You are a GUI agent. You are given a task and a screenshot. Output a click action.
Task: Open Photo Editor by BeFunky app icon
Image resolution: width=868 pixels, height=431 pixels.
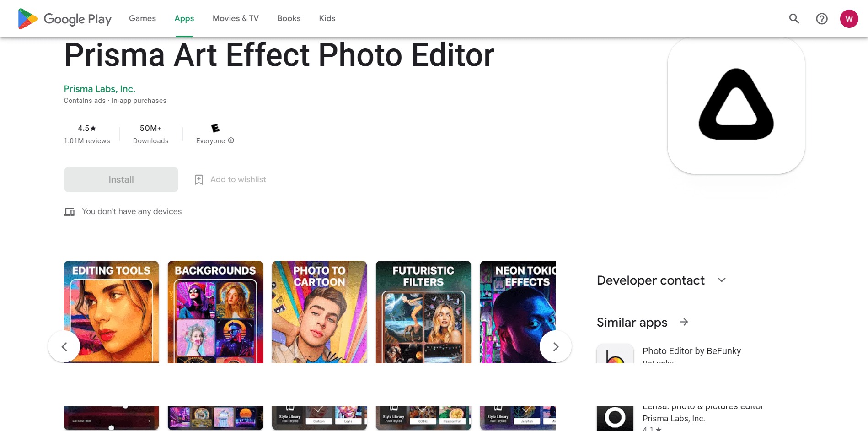615,353
